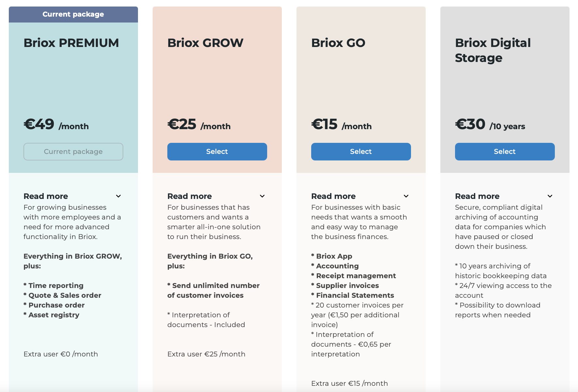
Task: Collapse Briox PREMIUM Read more chevron
Action: pyautogui.click(x=118, y=196)
